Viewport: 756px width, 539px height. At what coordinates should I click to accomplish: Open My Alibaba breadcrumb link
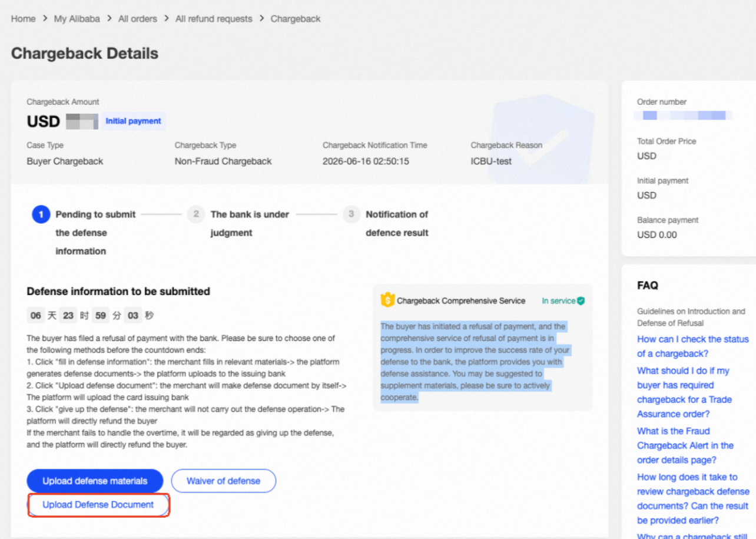[x=77, y=19]
